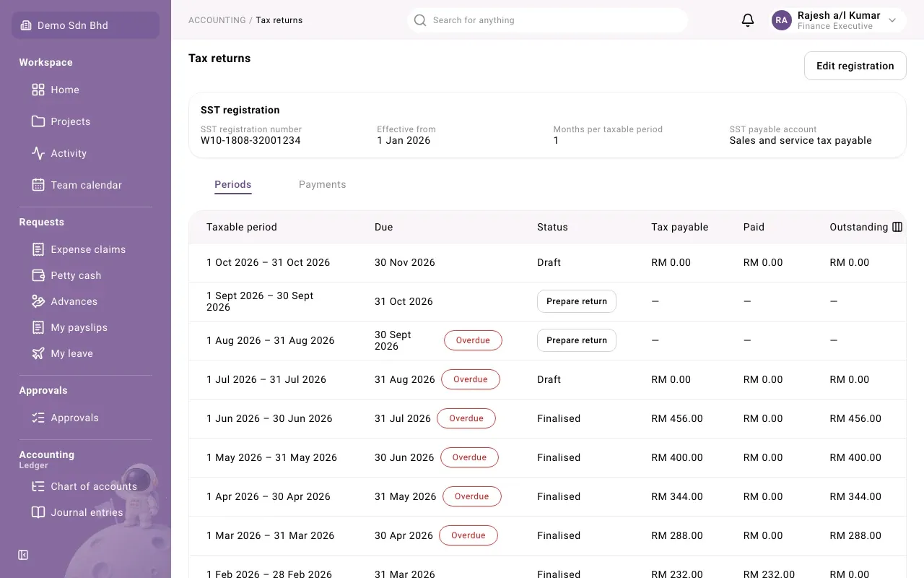
Task: Click the Chart of accounts icon
Action: pos(38,486)
